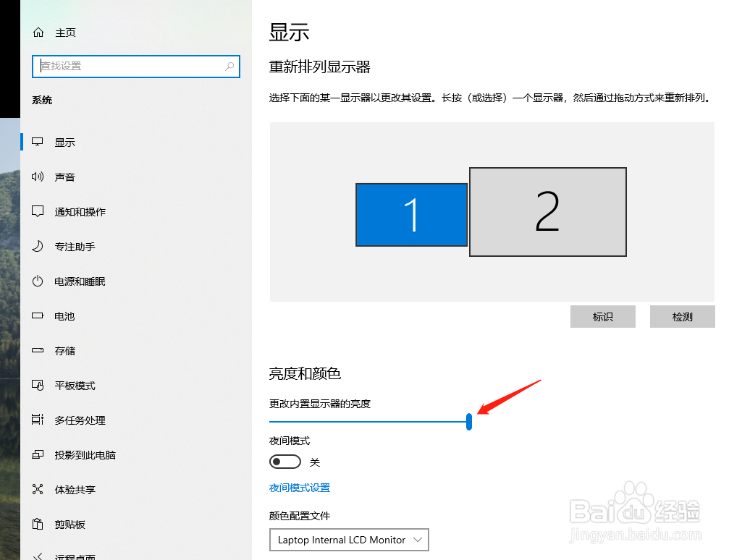The height and width of the screenshot is (560, 742).
Task: Select the 声音 (Sound) settings icon
Action: point(65,177)
